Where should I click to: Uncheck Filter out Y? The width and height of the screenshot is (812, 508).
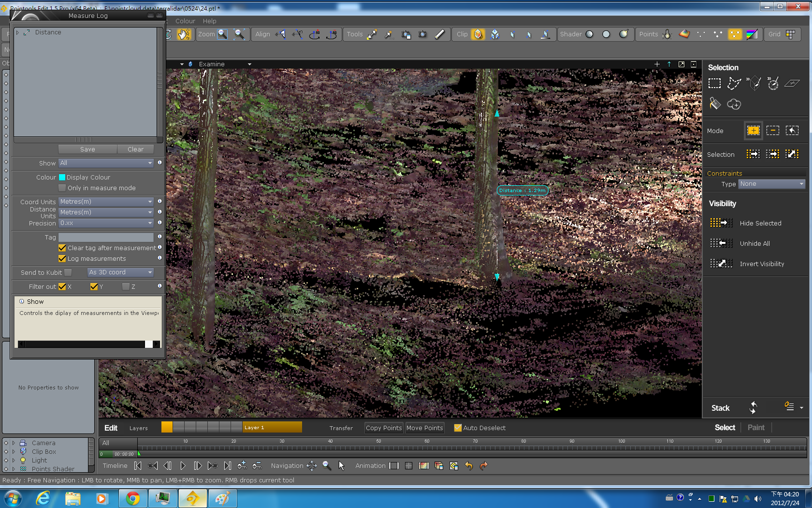94,286
